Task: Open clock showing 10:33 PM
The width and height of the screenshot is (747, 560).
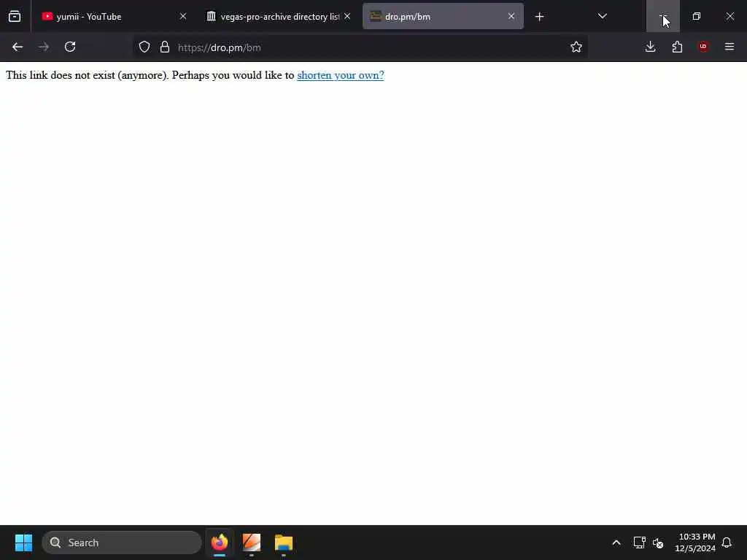Action: (695, 542)
